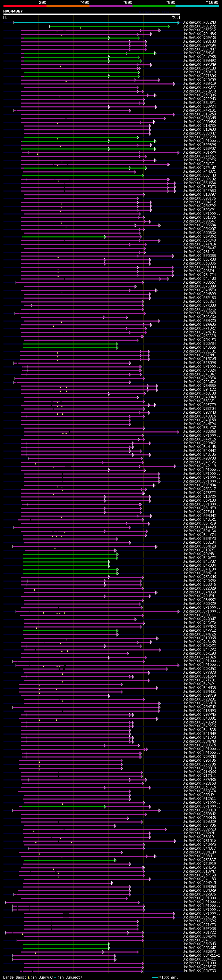Select the UniRef100_O16259 entry
The width and height of the screenshot is (222, 980).
pos(199,114)
